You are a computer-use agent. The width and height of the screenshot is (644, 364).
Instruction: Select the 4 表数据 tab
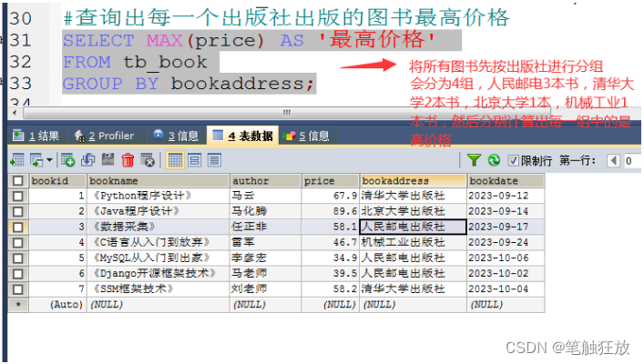(x=242, y=136)
